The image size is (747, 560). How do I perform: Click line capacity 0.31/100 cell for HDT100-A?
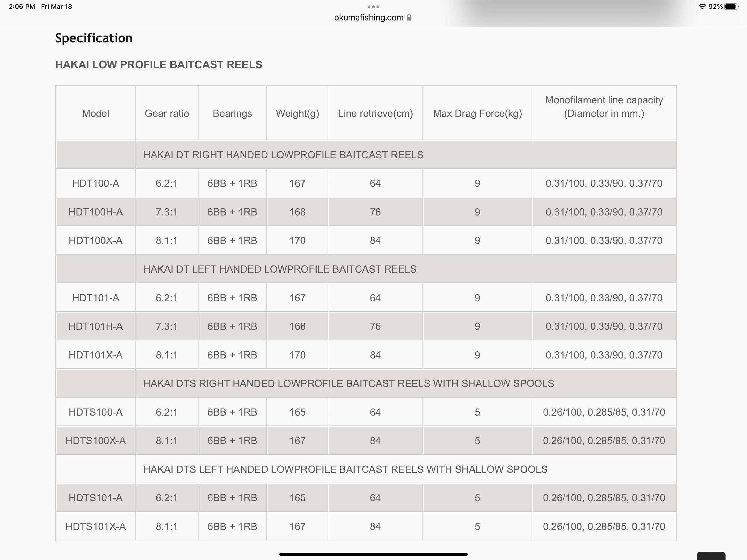604,183
